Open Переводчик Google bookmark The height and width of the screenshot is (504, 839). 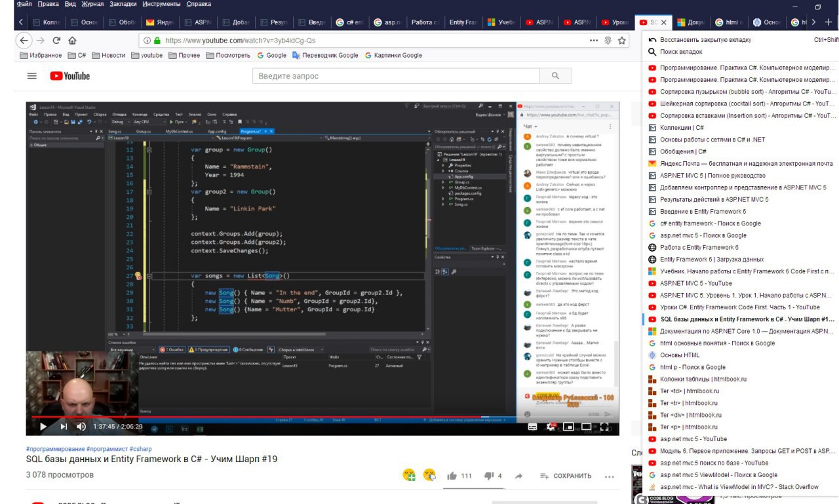coord(325,55)
